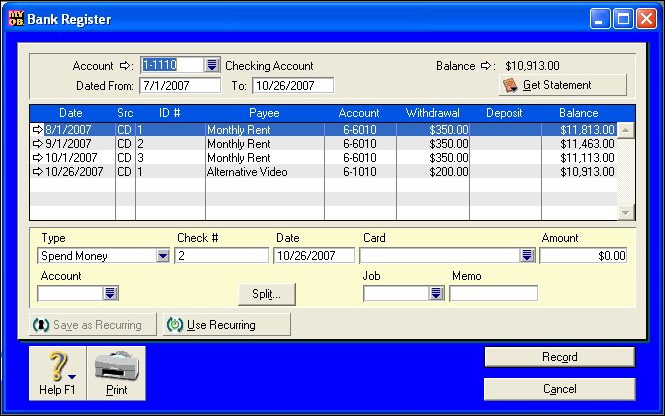Select the $11,463.00 balance cell

coord(579,144)
